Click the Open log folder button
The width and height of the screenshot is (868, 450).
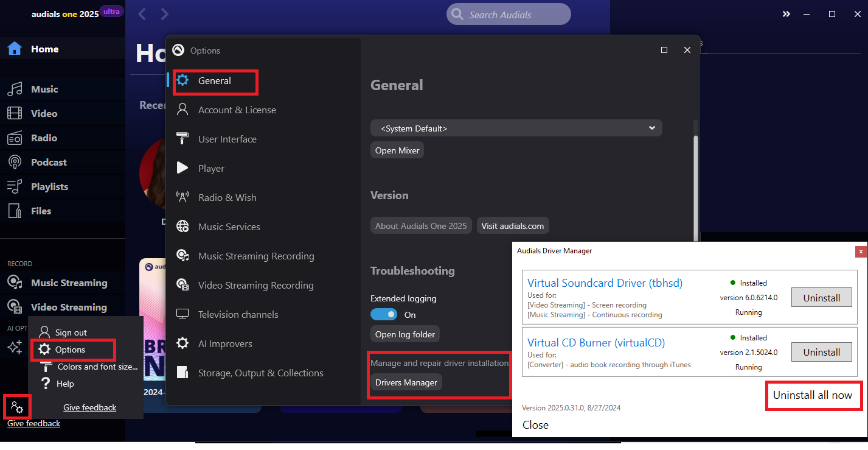405,334
